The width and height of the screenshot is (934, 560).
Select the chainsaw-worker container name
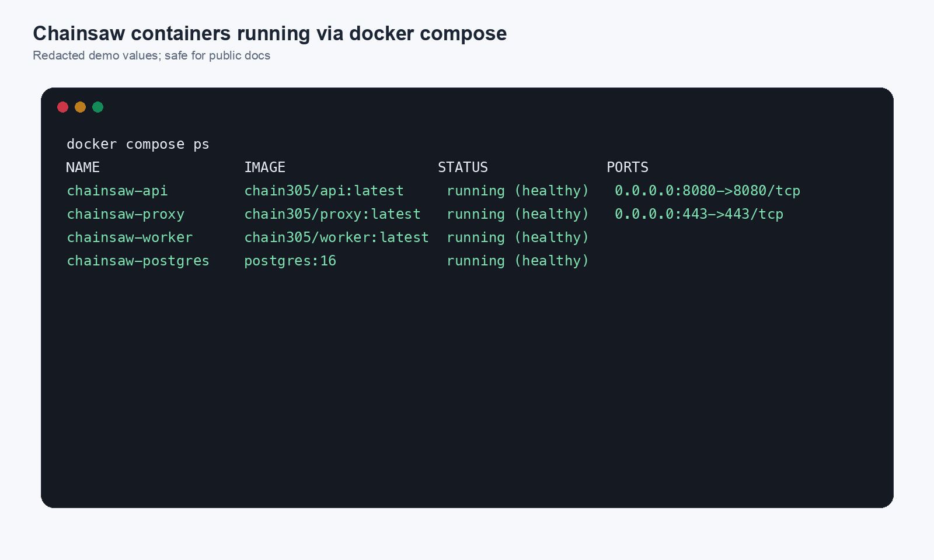click(x=130, y=237)
